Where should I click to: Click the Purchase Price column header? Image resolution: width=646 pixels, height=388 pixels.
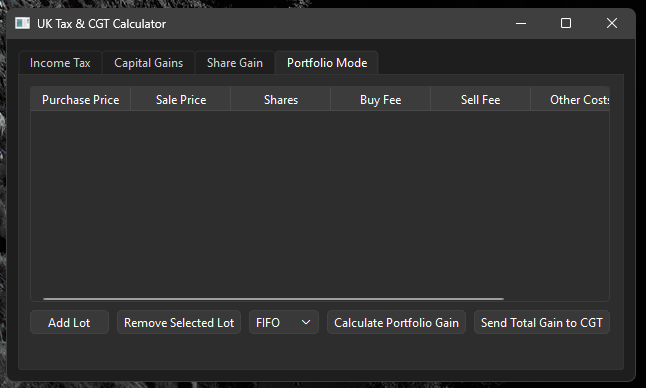point(81,100)
